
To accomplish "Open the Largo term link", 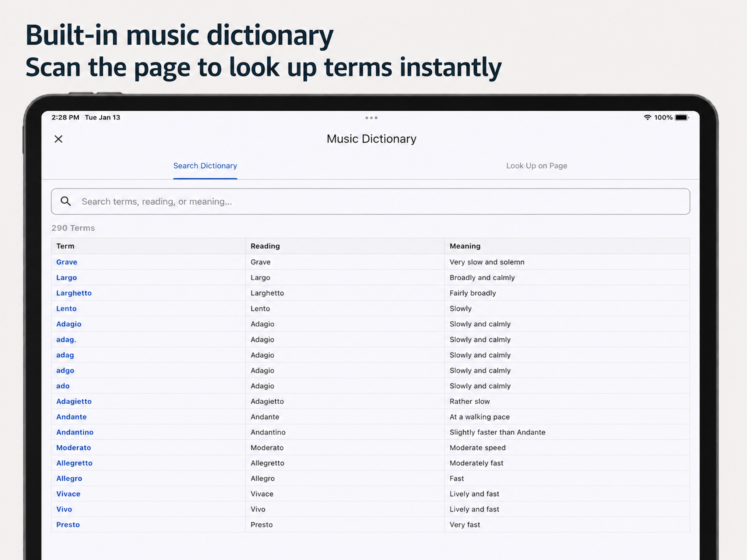I will (67, 278).
